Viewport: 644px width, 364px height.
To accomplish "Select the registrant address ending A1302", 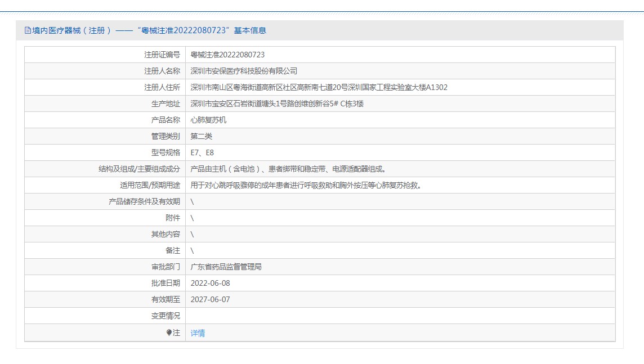I will pyautogui.click(x=319, y=87).
